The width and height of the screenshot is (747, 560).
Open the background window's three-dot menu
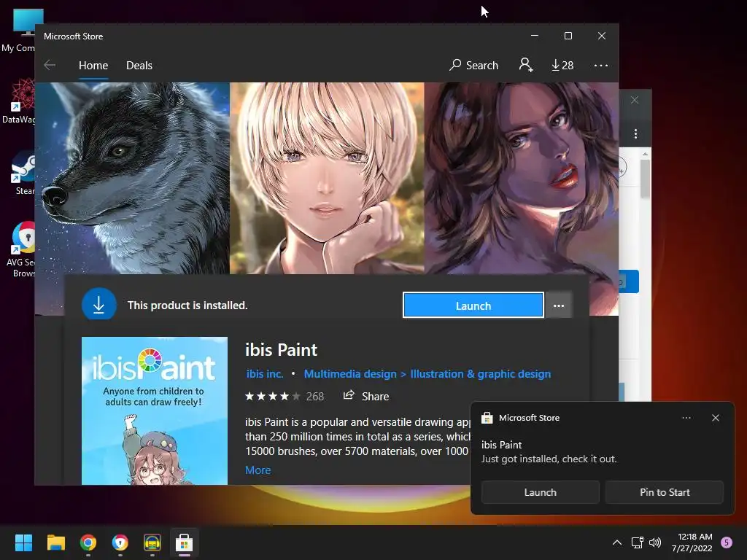635,134
